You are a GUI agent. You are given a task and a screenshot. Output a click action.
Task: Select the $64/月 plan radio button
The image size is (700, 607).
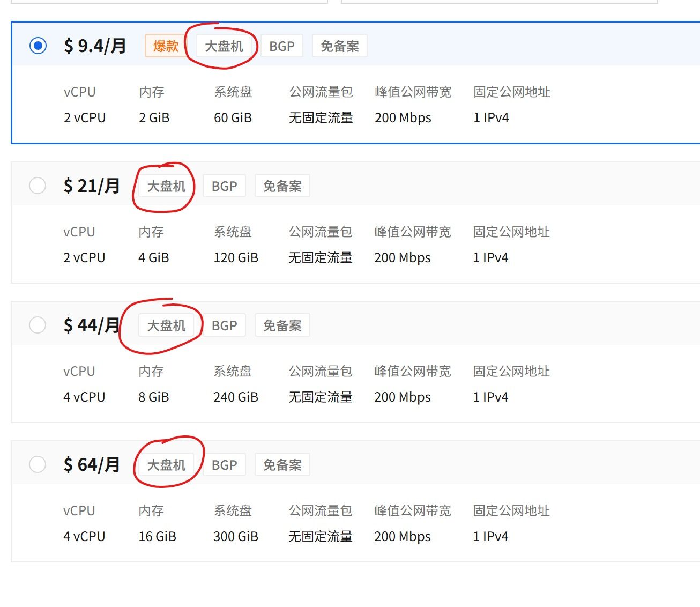pos(38,464)
